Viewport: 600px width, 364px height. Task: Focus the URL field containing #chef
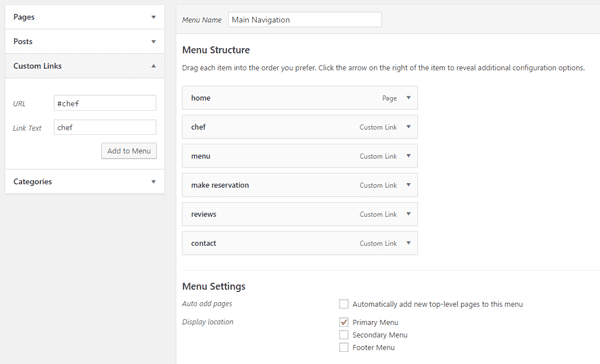[x=105, y=103]
